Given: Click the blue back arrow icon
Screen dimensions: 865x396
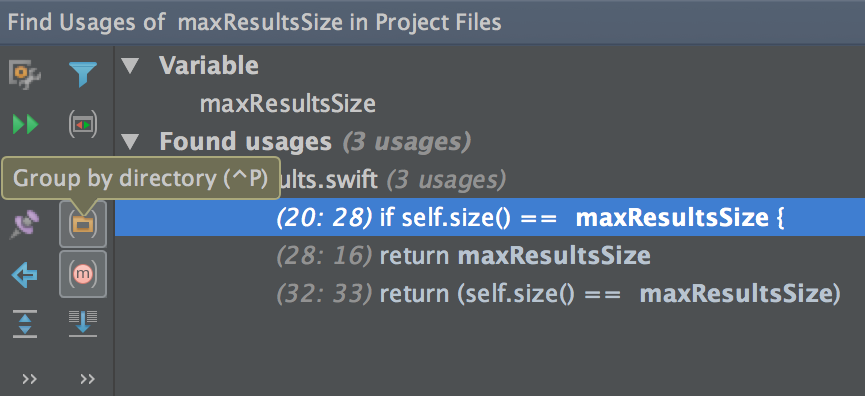Looking at the screenshot, I should (x=25, y=274).
